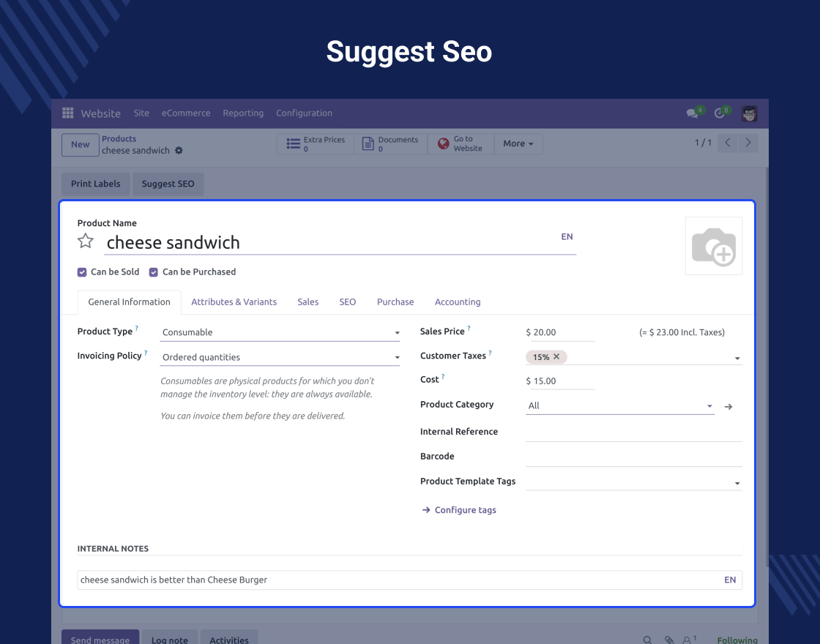Open the Invoicing Policy dropdown

280,358
